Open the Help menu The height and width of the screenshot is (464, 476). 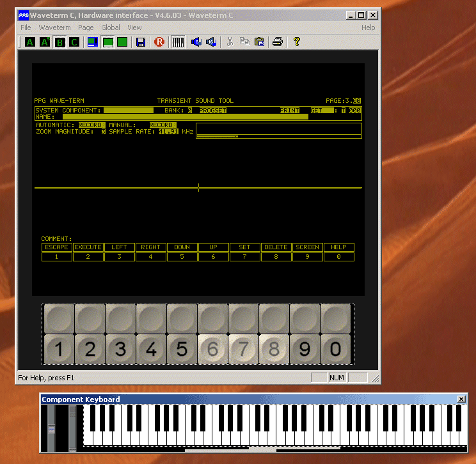[369, 27]
